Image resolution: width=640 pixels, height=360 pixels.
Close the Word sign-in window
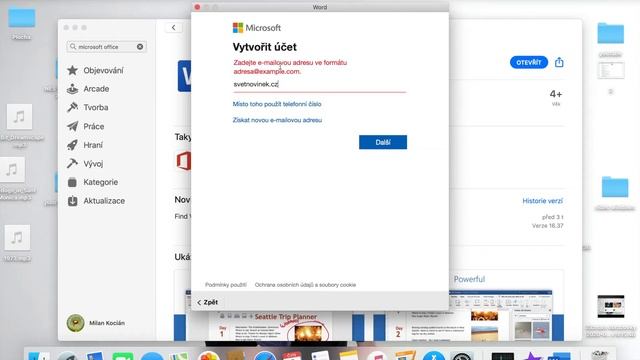[198, 7]
